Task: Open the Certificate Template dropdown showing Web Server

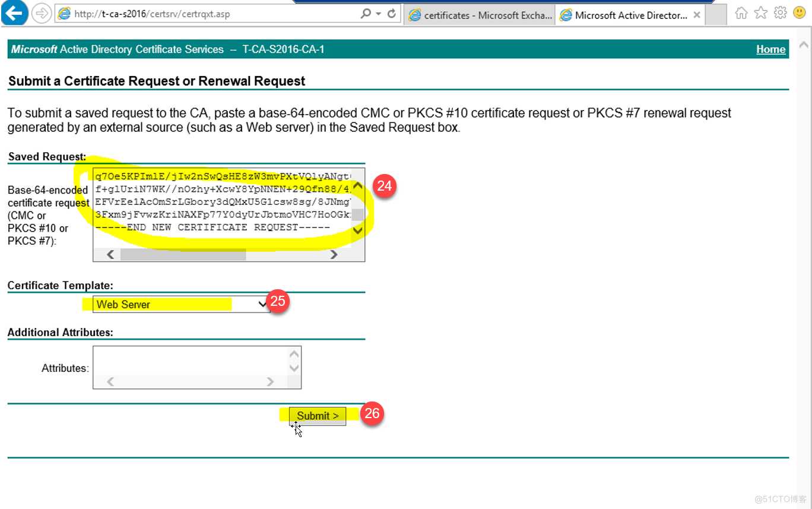Action: click(182, 304)
